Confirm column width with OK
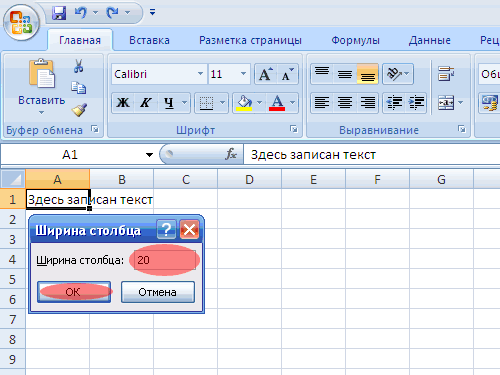 (74, 292)
